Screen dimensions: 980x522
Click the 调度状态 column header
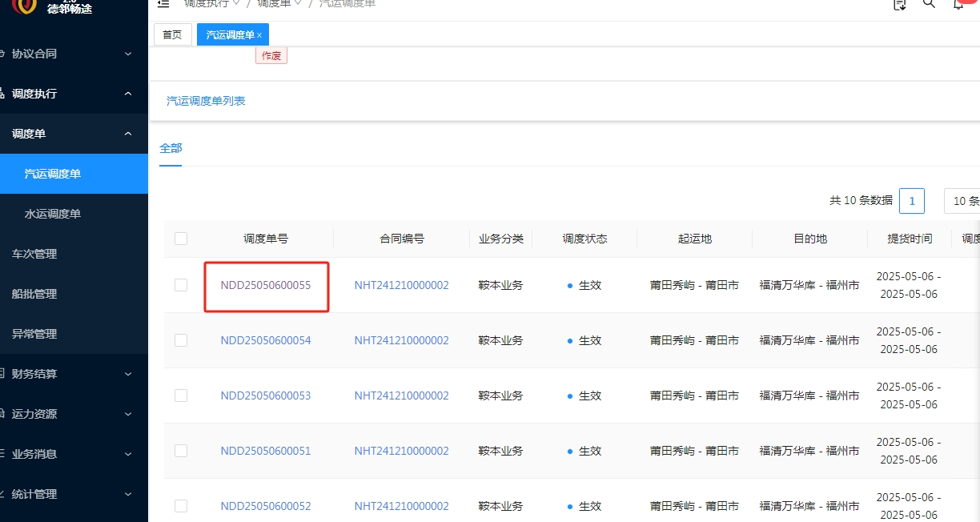point(584,239)
